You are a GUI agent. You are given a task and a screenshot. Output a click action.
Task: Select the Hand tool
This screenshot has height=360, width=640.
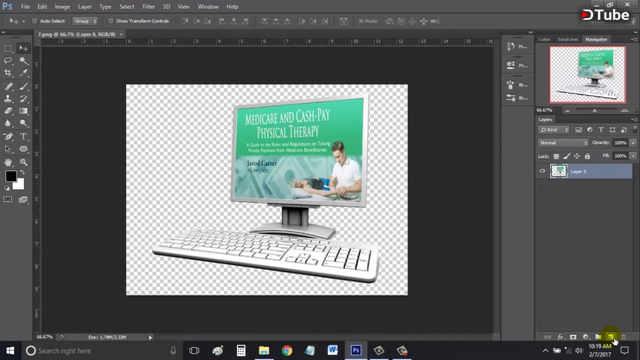8,162
